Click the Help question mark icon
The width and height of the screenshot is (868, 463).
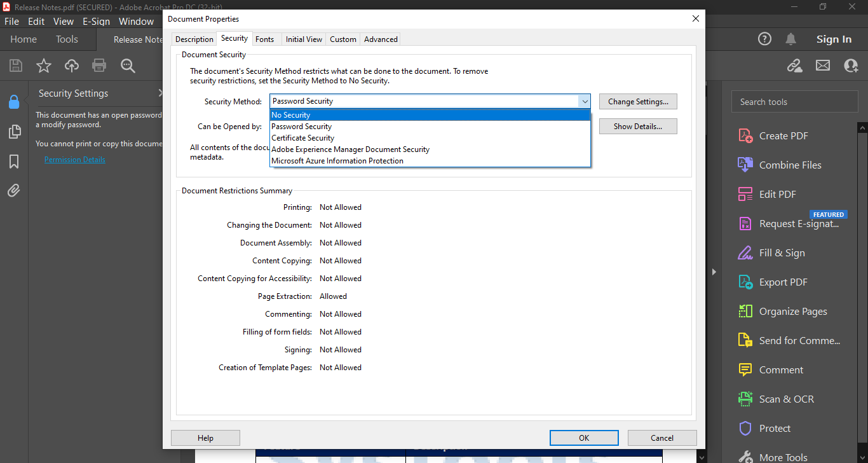click(764, 39)
